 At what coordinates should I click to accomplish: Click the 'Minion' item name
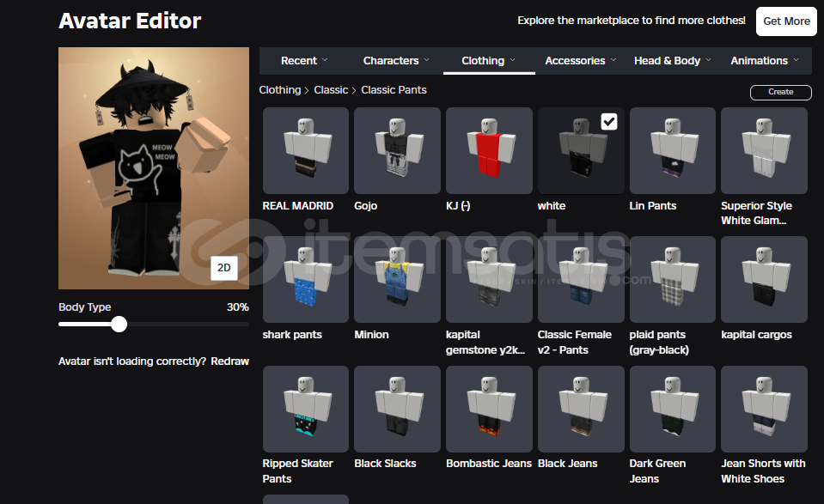click(x=371, y=334)
